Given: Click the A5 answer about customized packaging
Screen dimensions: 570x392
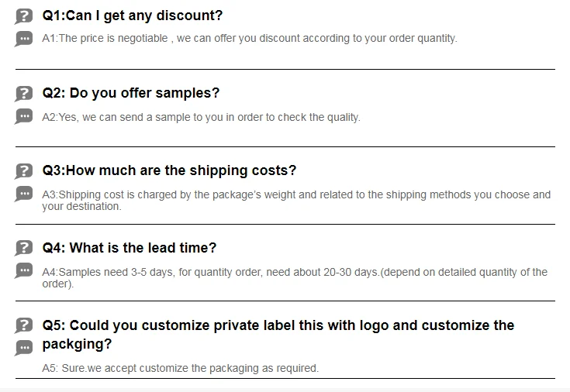Looking at the screenshot, I should click(x=180, y=368).
